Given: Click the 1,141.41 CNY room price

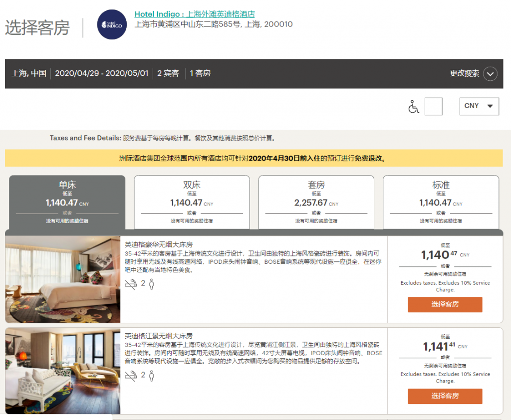Looking at the screenshot, I should [445, 346].
